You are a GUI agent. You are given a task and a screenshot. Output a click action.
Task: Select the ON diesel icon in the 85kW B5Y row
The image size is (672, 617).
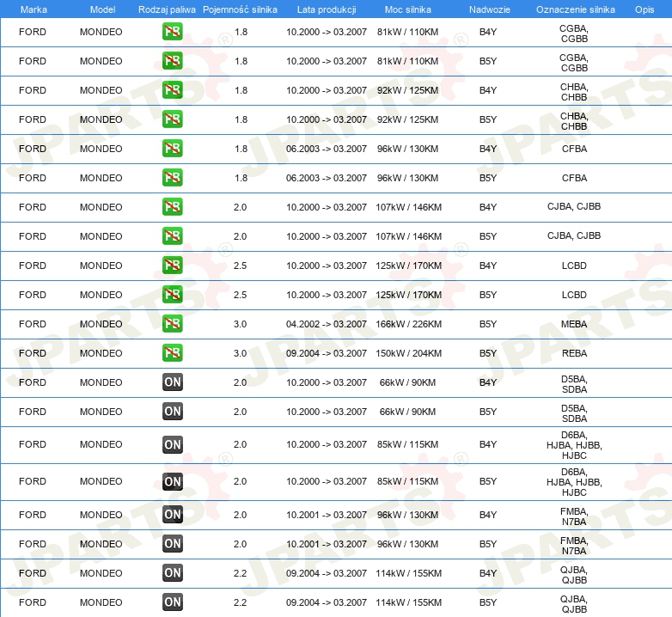pos(173,481)
